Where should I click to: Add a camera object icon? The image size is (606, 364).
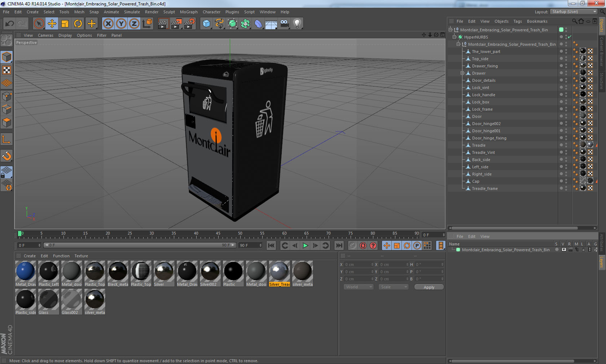coord(285,24)
